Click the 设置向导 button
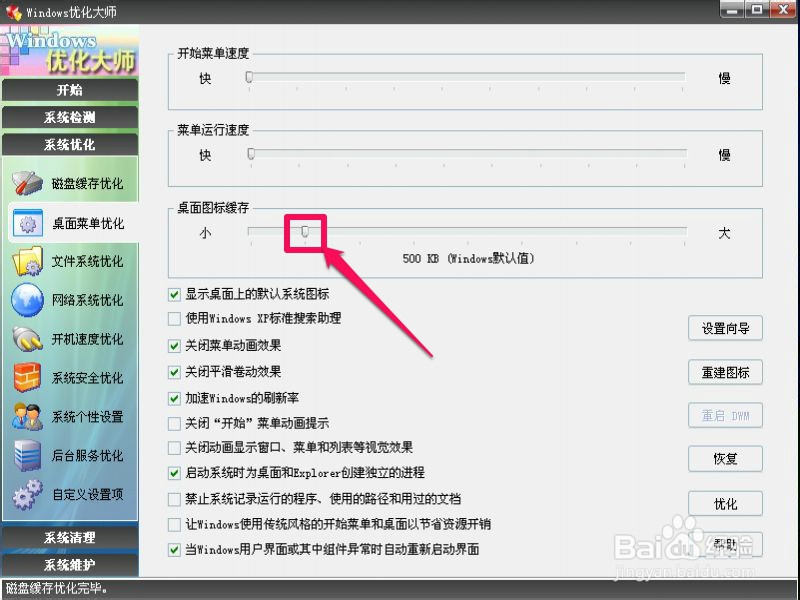 tap(725, 328)
